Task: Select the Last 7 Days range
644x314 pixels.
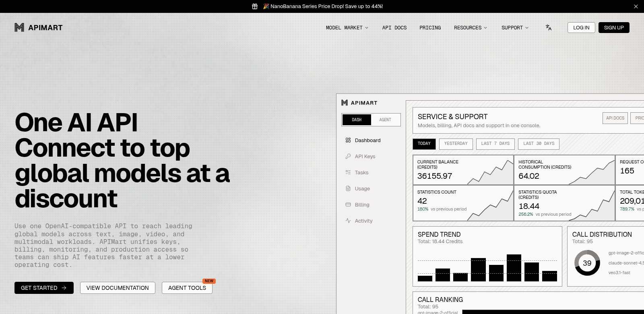Action: coord(495,144)
